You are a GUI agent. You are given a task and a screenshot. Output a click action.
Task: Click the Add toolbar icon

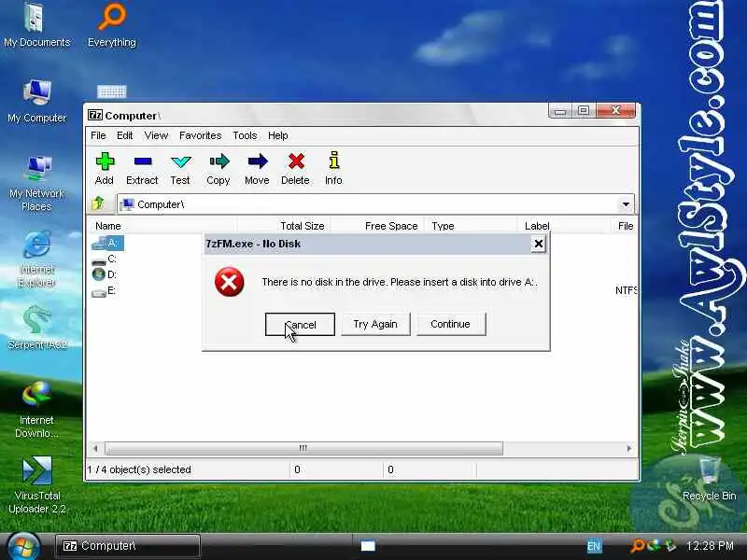(x=105, y=168)
